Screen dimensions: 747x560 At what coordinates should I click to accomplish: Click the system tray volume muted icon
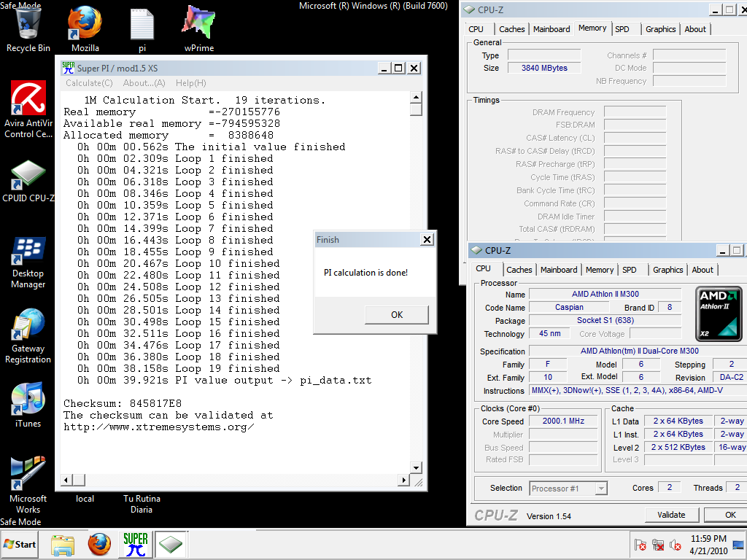click(x=675, y=544)
